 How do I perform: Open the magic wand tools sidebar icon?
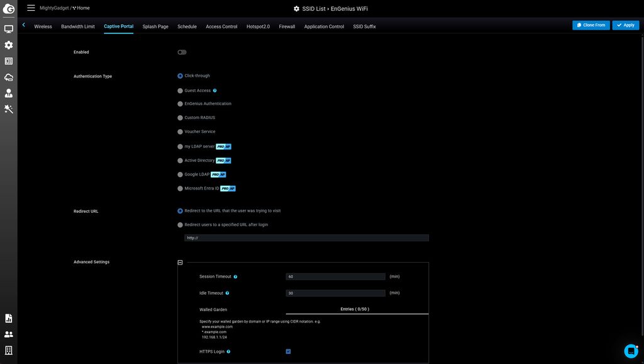click(9, 109)
